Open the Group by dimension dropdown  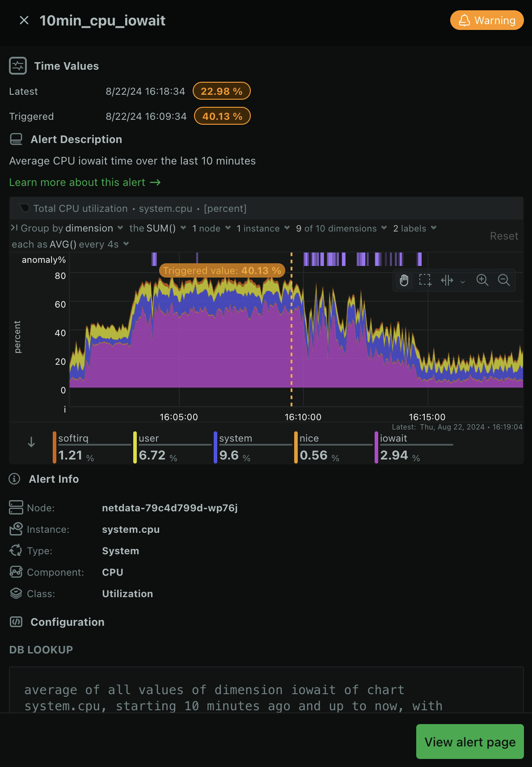coord(72,228)
